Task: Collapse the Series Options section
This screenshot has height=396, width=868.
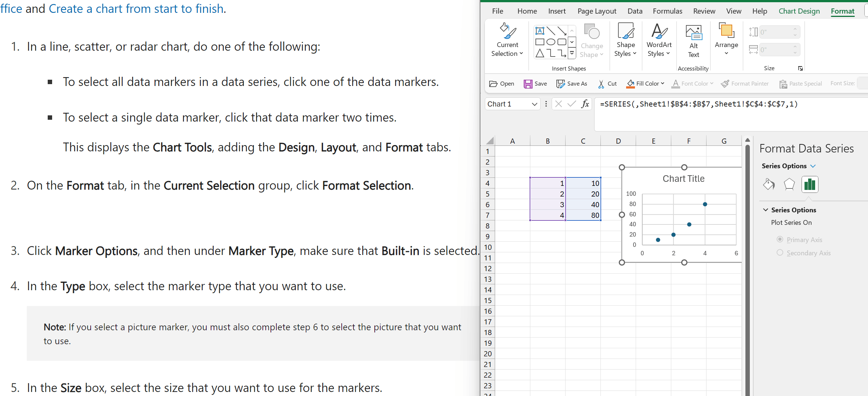Action: [766, 210]
